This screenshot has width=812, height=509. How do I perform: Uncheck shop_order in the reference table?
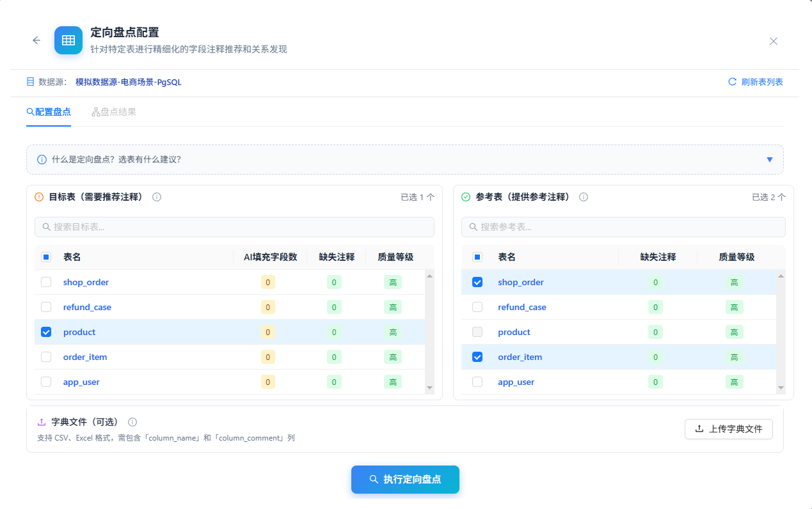pyautogui.click(x=477, y=282)
